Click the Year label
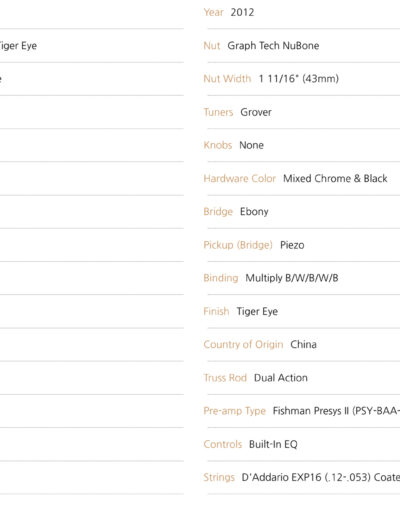Screen dimensions: 400x516 [213, 12]
